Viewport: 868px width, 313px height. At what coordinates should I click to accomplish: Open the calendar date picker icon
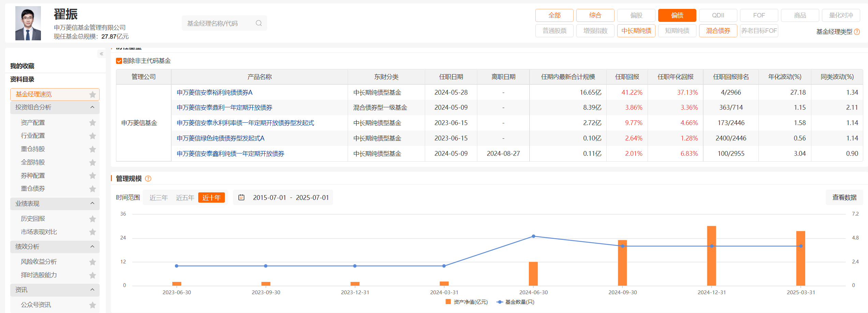point(241,198)
